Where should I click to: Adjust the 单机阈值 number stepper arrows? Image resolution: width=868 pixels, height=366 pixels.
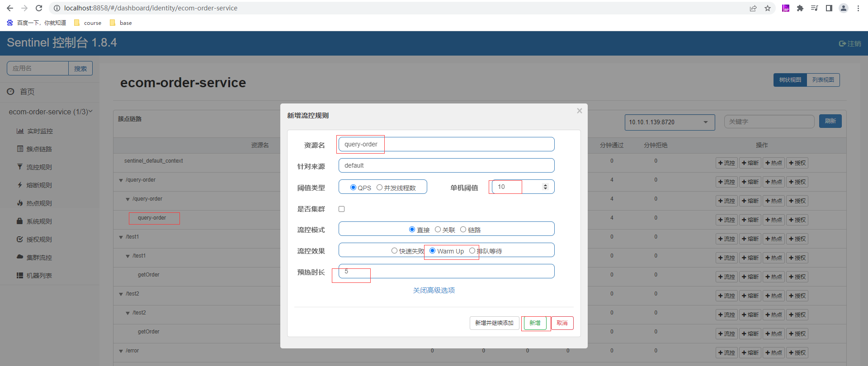(545, 187)
